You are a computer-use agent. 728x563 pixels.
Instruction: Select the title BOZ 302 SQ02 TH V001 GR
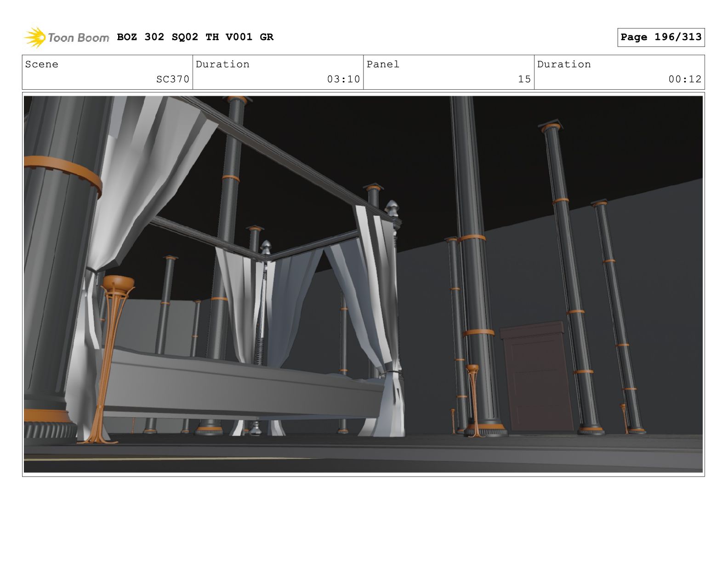point(195,37)
